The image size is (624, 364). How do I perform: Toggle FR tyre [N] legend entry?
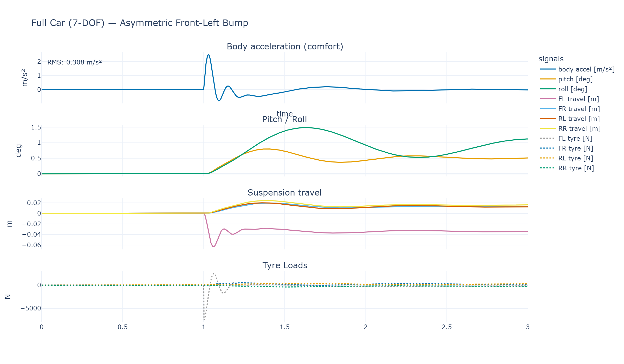coord(567,148)
